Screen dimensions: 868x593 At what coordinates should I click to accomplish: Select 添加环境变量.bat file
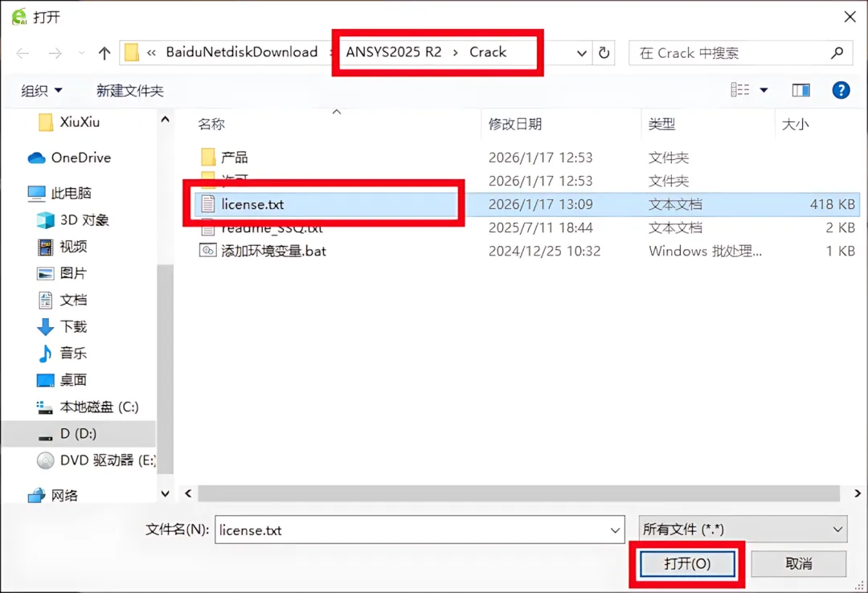click(x=273, y=251)
